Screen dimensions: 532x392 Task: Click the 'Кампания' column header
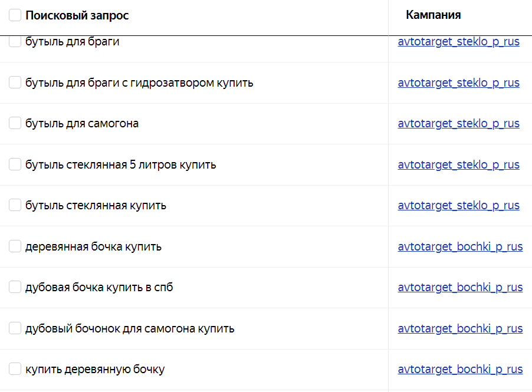pos(433,15)
